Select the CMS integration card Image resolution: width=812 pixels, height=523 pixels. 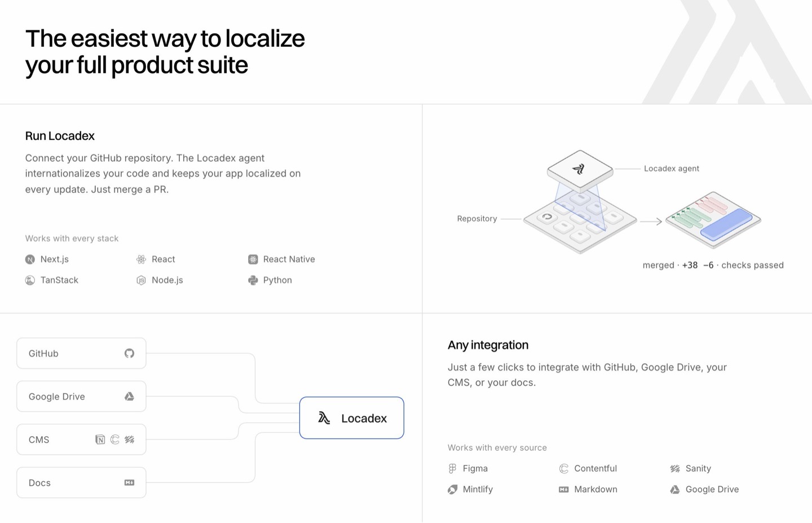(x=81, y=440)
